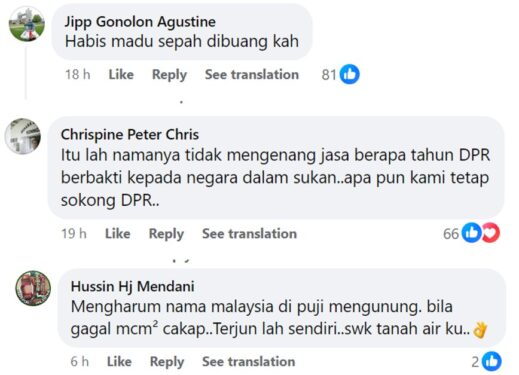The image size is (519, 375).
Task: See translation of the DPR comment
Action: click(x=249, y=233)
